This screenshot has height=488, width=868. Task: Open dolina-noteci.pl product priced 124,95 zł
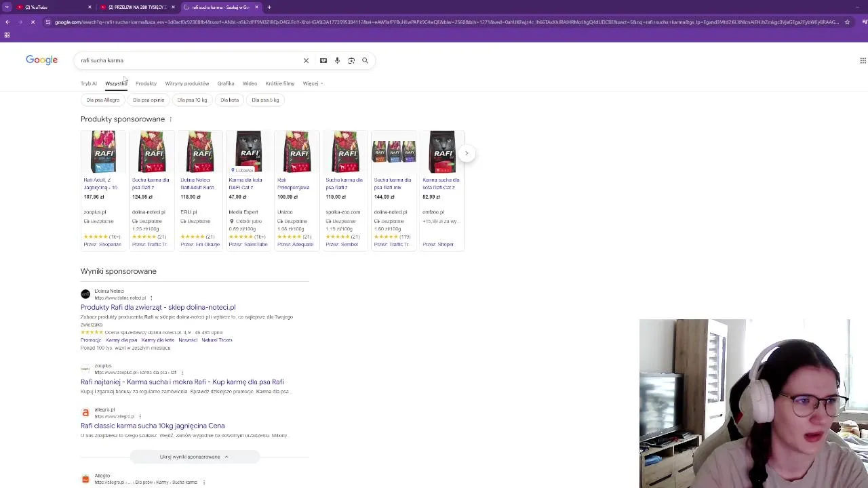pyautogui.click(x=151, y=190)
